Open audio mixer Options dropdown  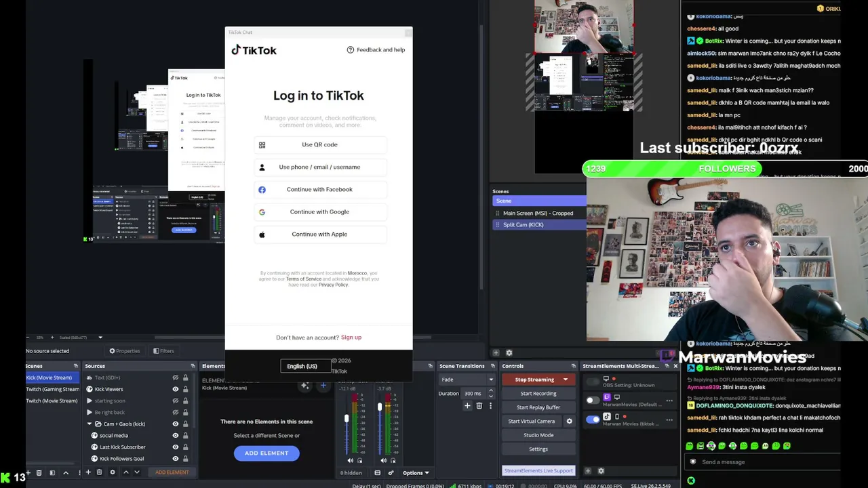pyautogui.click(x=416, y=473)
